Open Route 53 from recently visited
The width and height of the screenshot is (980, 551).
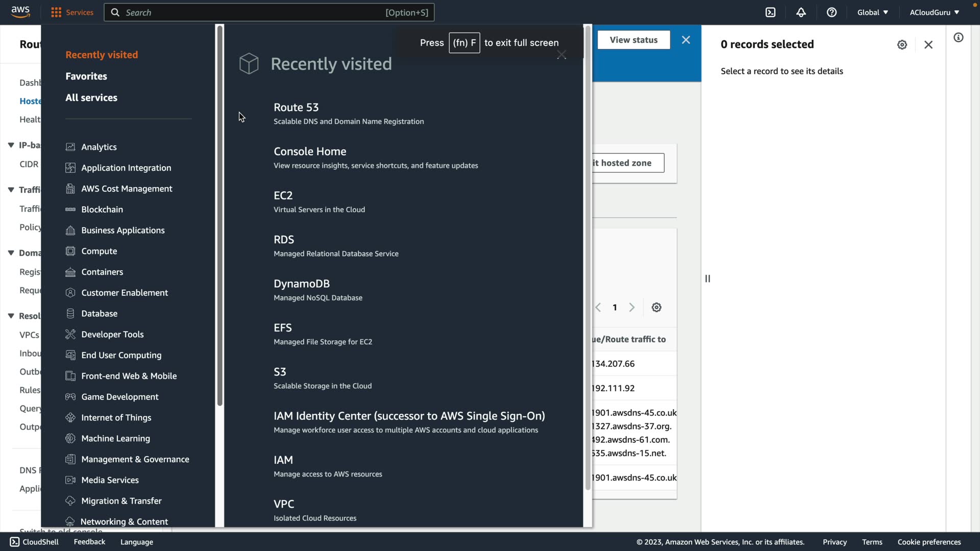point(296,107)
